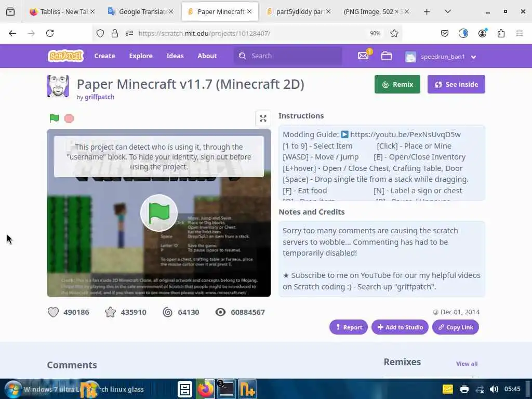The image size is (532, 399).
Task: Open About in Scratch navbar
Action: [207, 56]
